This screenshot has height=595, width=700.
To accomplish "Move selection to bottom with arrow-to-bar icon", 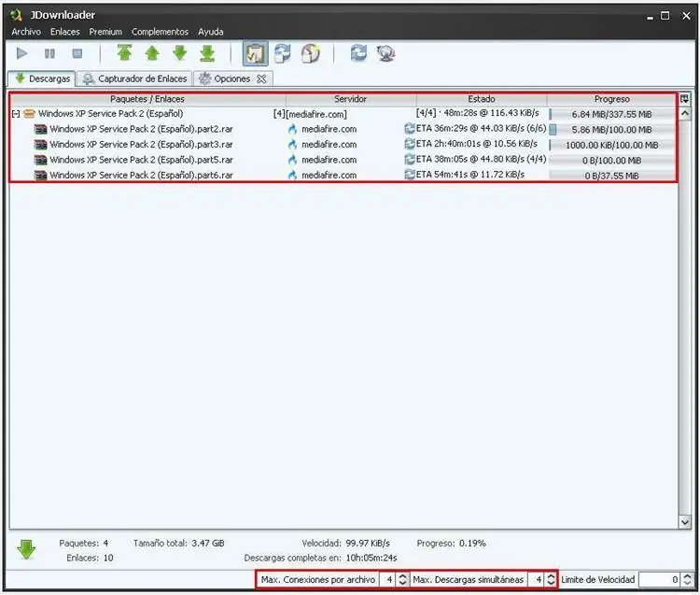I will [x=207, y=53].
